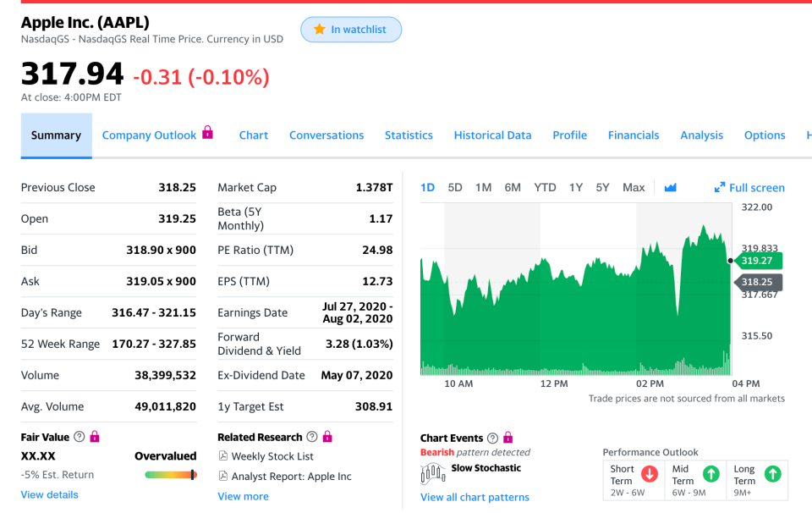Viewport: 812px width, 513px height.
Task: Click the Day's Range value 316.47 - 321.15
Action: (x=154, y=312)
